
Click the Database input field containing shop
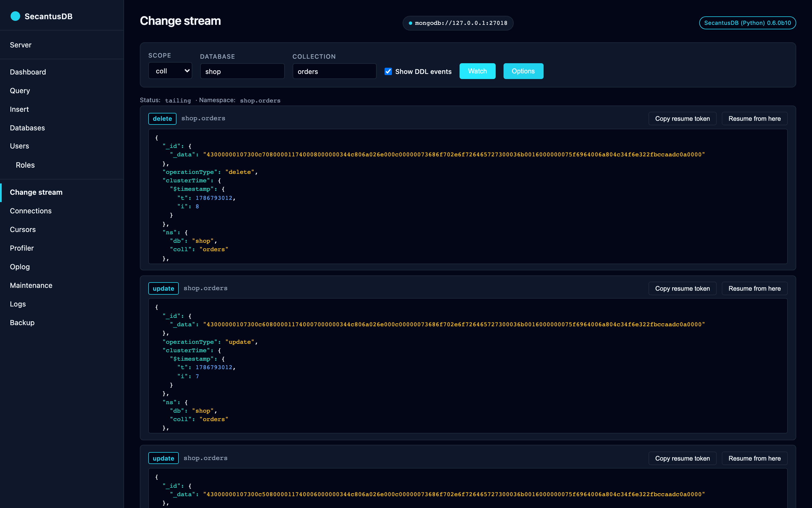(242, 71)
